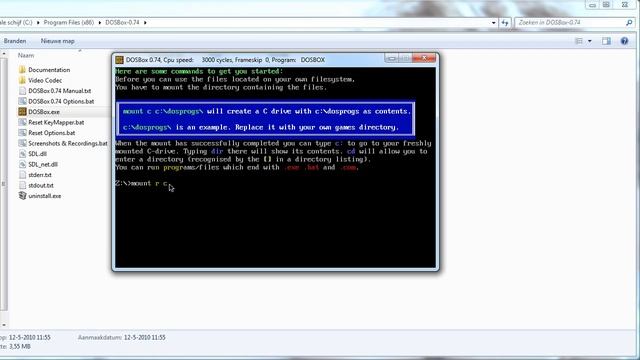Select the stdout.txt file icon

click(x=22, y=185)
